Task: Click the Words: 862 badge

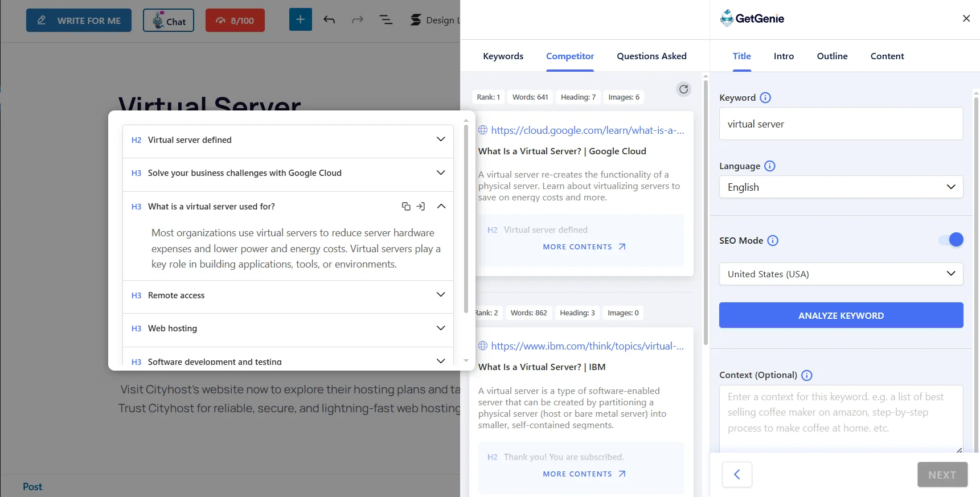Action: (528, 313)
